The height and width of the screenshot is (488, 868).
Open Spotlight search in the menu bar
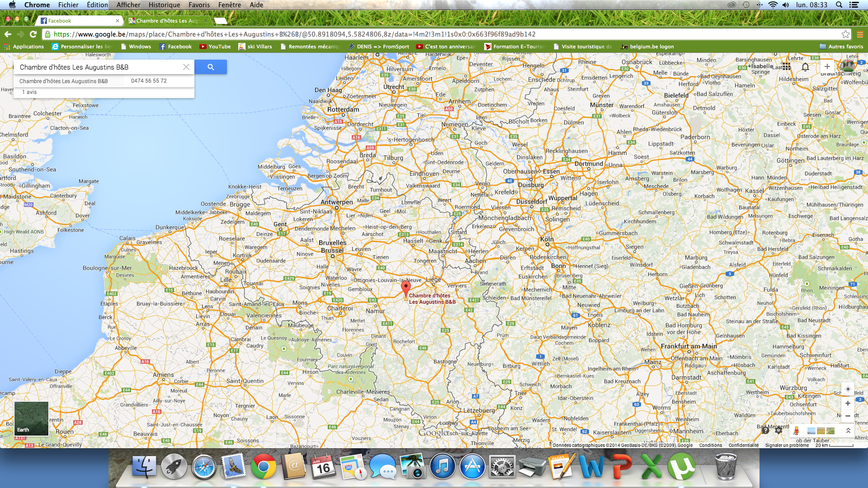point(839,5)
